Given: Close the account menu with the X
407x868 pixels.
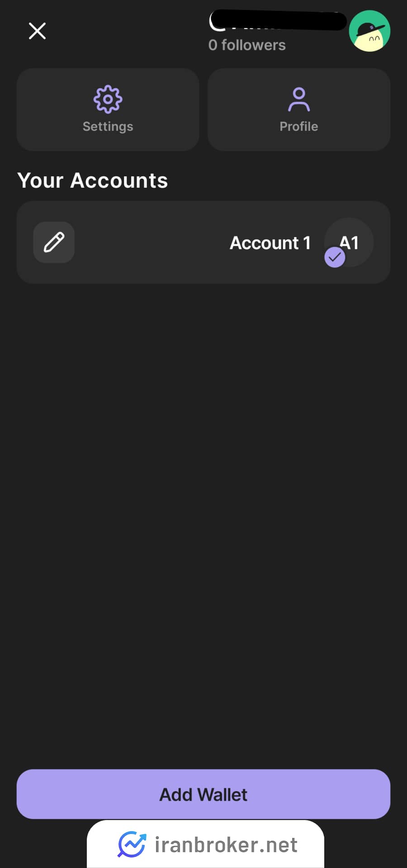Looking at the screenshot, I should pyautogui.click(x=37, y=31).
